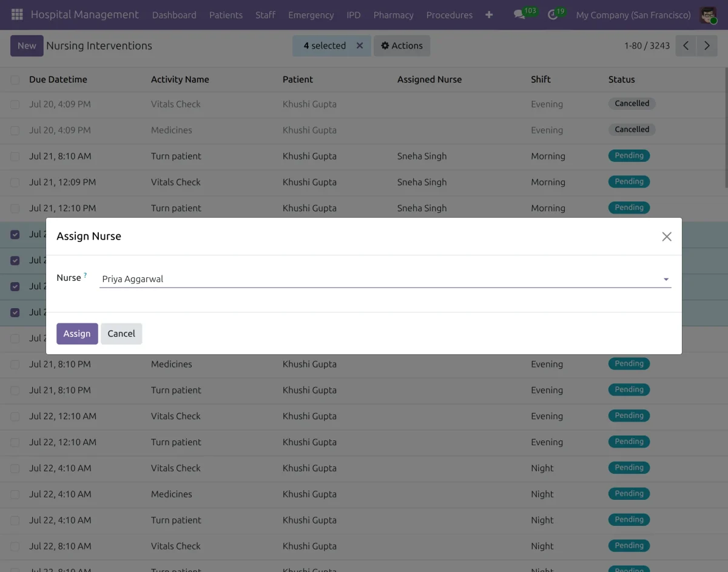Check the Jul 21, 8:10 PM Medicines row
This screenshot has height=572, width=728.
tap(15, 365)
